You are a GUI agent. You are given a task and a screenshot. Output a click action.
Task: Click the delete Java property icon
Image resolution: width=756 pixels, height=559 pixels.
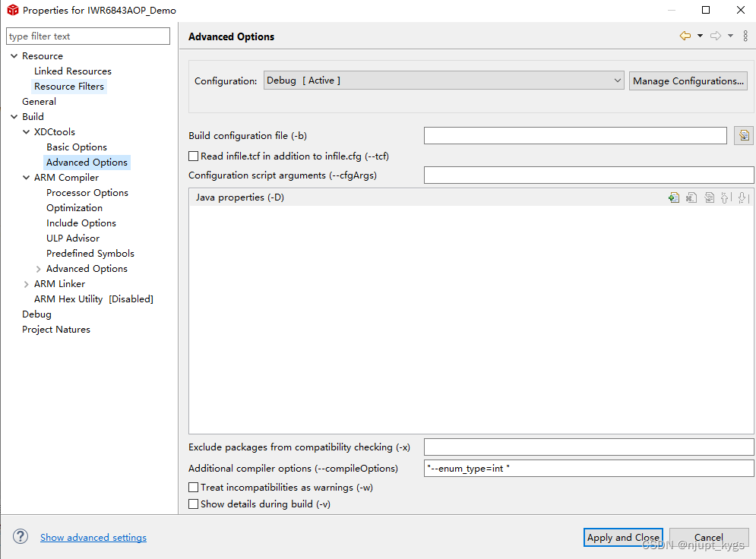point(691,197)
